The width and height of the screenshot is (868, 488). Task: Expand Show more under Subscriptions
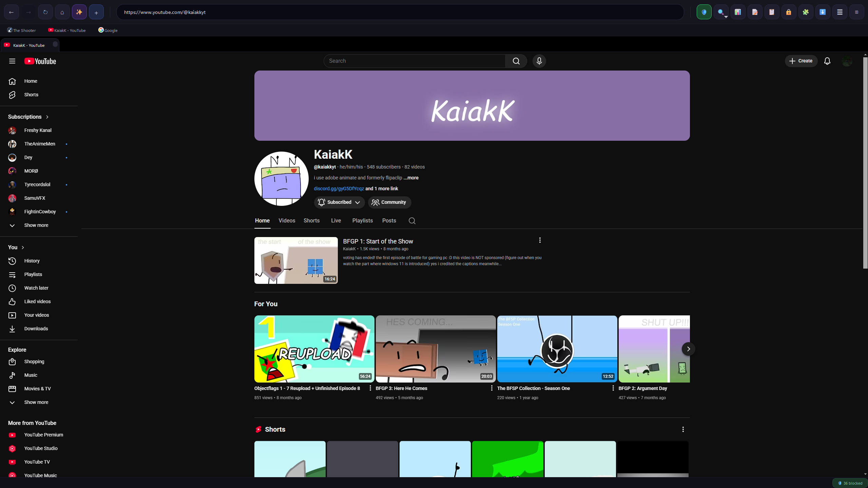tap(36, 225)
